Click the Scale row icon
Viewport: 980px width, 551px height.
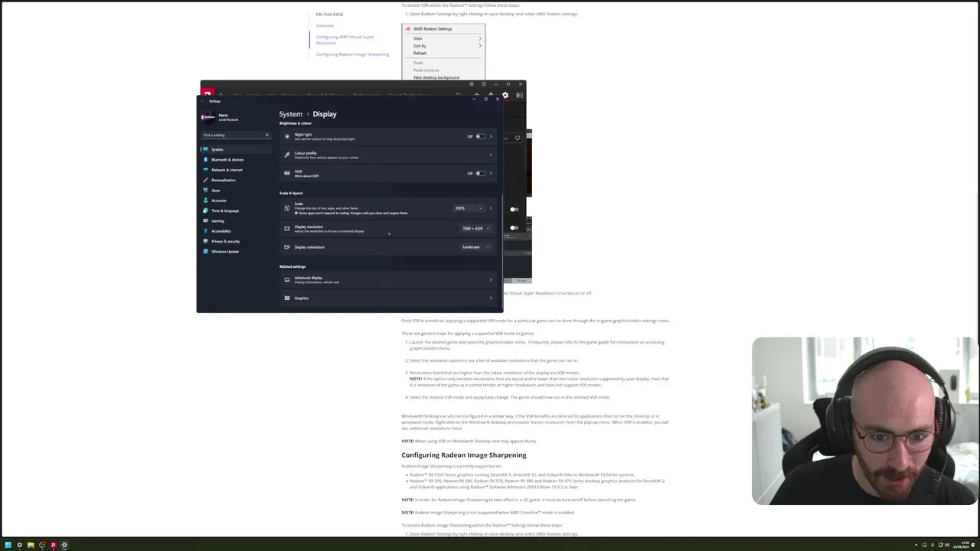[287, 208]
